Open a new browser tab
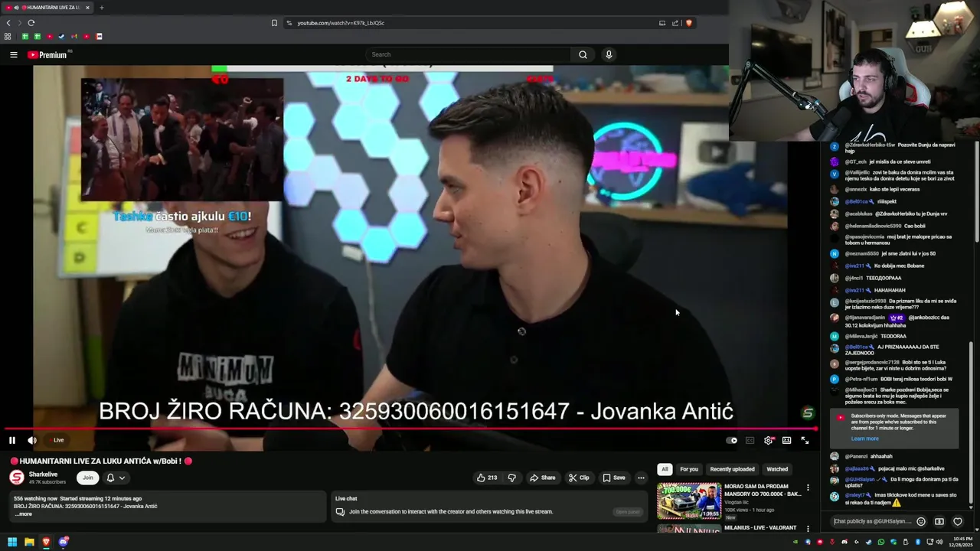 point(101,8)
